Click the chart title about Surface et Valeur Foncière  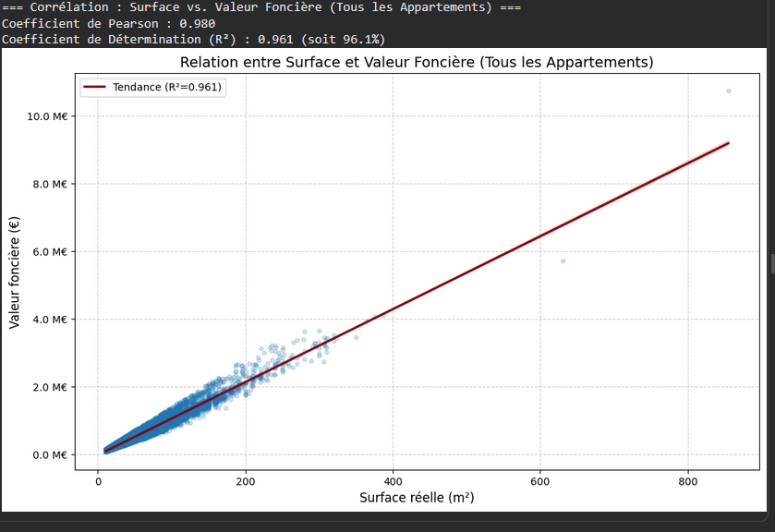point(417,63)
